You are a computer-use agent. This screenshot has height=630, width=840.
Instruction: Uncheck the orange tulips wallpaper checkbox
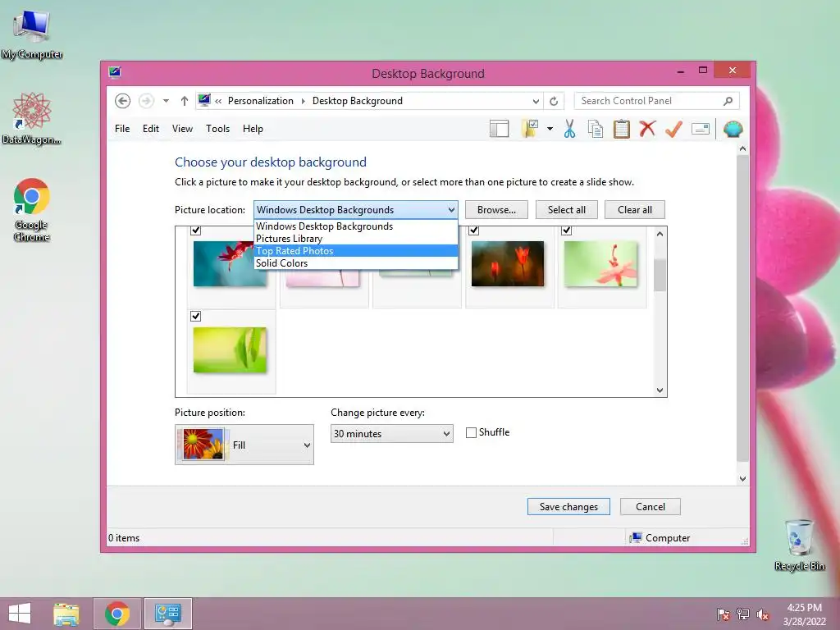(473, 231)
